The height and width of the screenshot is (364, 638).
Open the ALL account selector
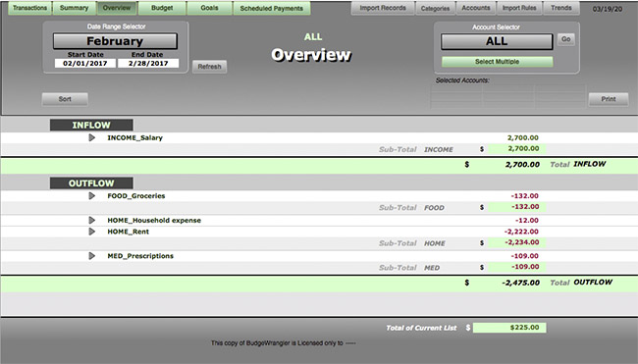pos(497,41)
